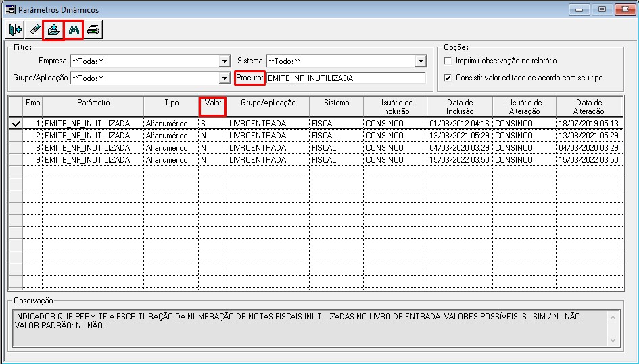Select EMITE_NF_INUTILIZADA in Emp 9 row
The image size is (639, 364).
93,160
